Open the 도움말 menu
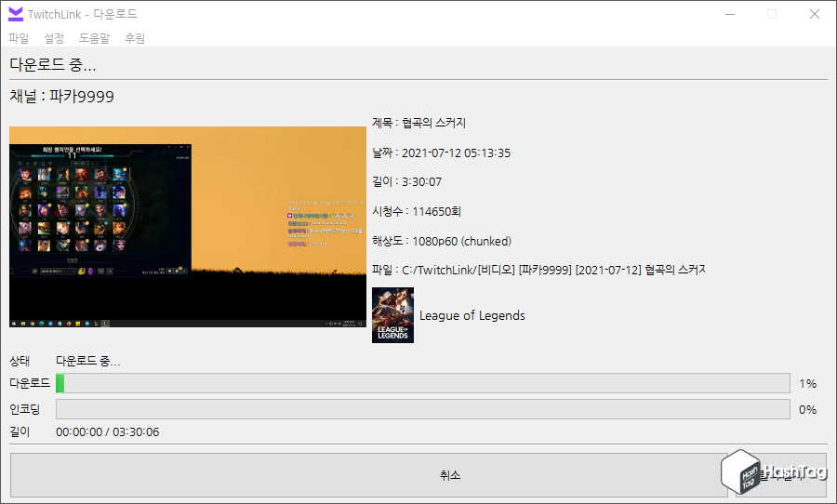837x504 pixels. 95,38
